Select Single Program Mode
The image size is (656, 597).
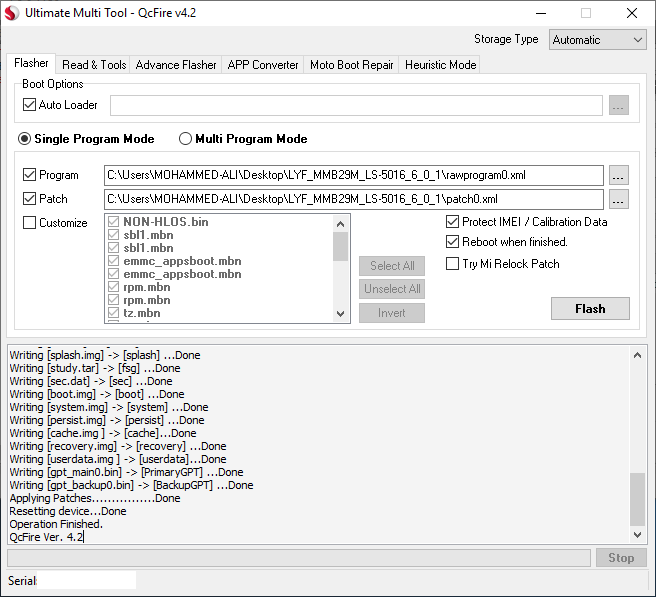tap(25, 139)
